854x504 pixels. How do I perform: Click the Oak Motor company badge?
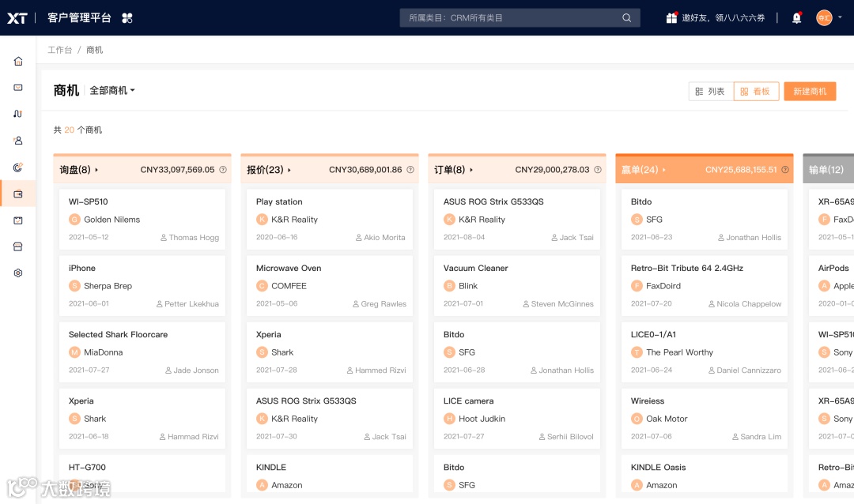(x=637, y=419)
